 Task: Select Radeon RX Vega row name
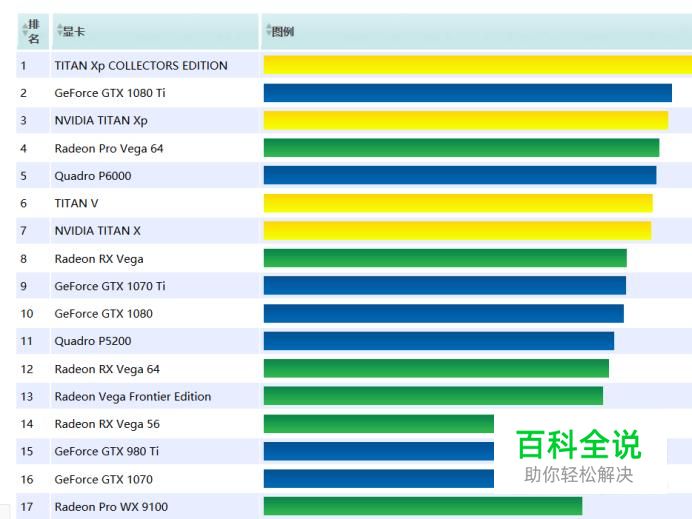pos(99,259)
